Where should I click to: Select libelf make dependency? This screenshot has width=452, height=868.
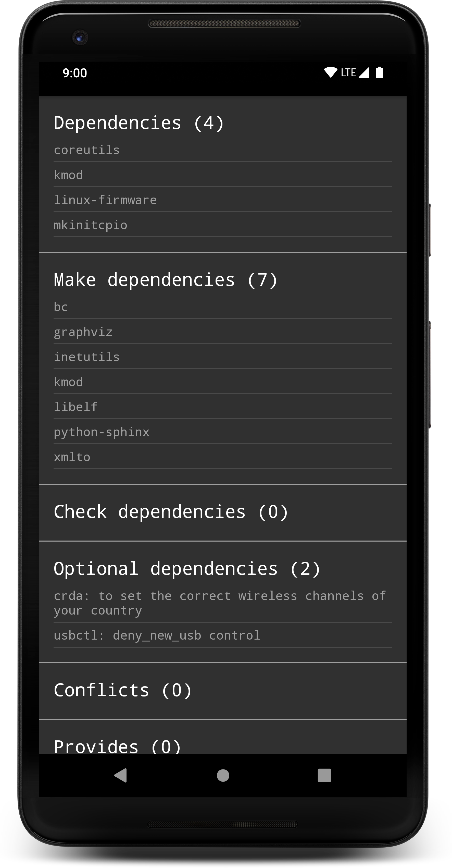coord(223,407)
